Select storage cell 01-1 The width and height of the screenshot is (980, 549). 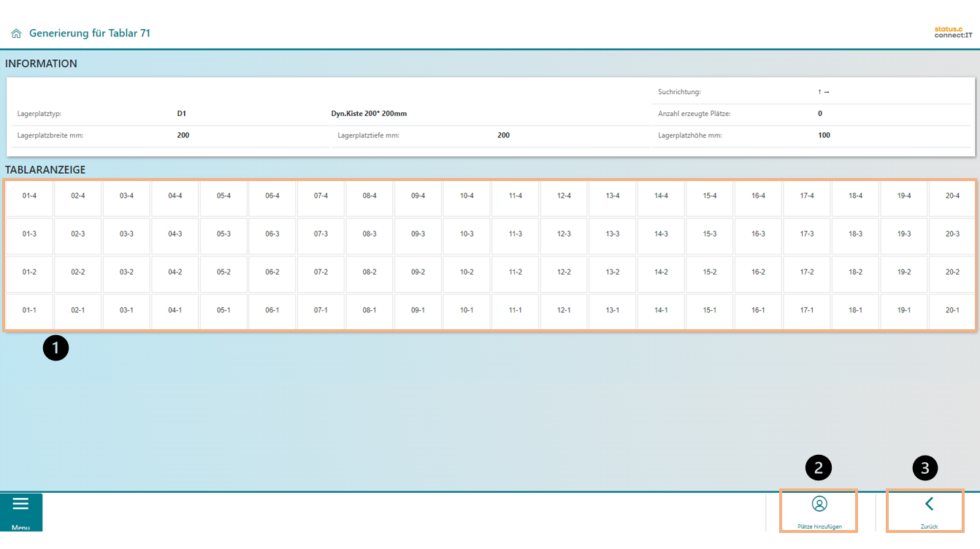click(29, 310)
